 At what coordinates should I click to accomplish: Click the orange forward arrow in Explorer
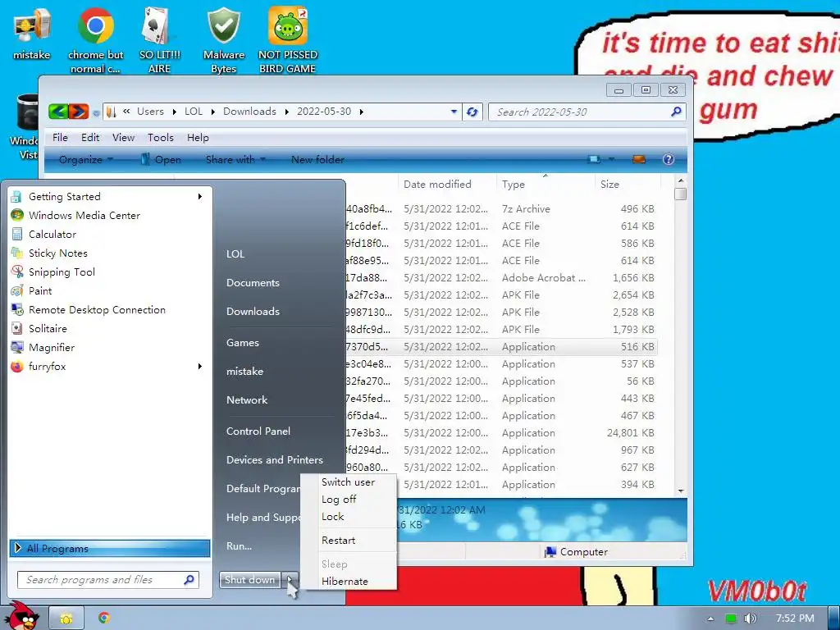[x=78, y=112]
